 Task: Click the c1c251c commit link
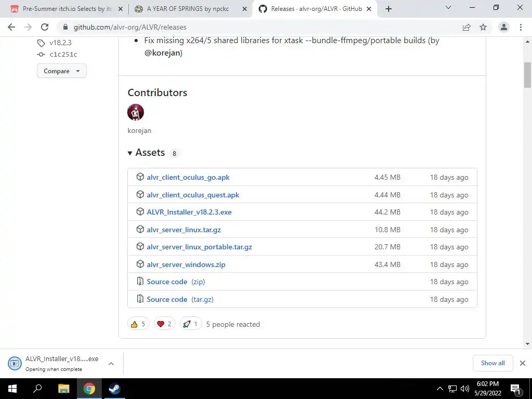[x=63, y=54]
